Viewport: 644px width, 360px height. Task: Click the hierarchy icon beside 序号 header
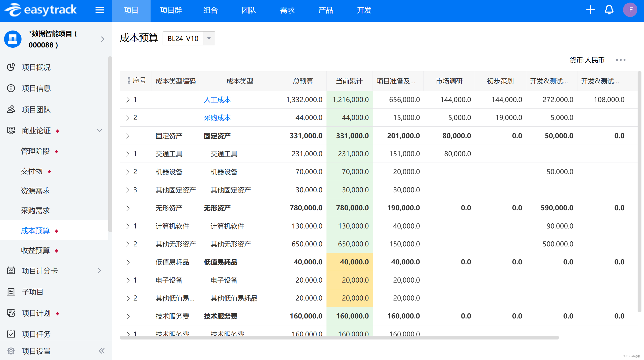tap(129, 81)
